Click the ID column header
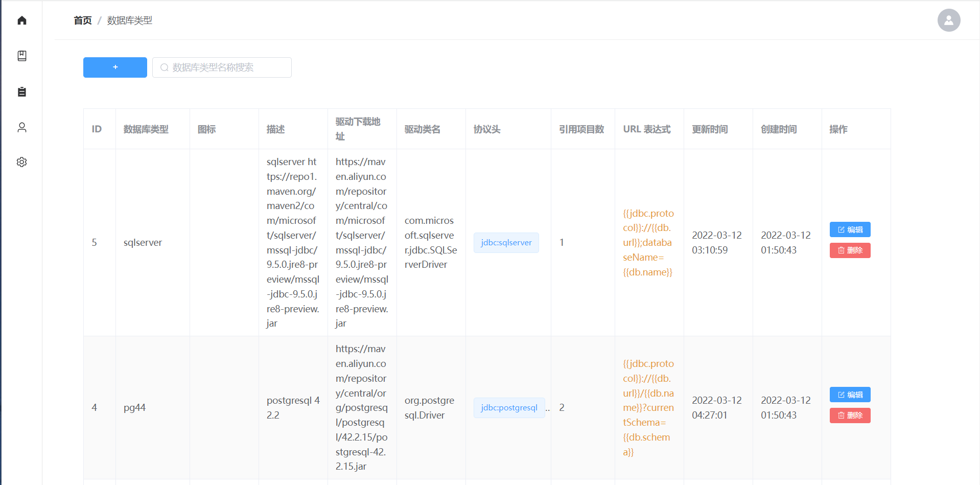The image size is (980, 485). coord(97,129)
